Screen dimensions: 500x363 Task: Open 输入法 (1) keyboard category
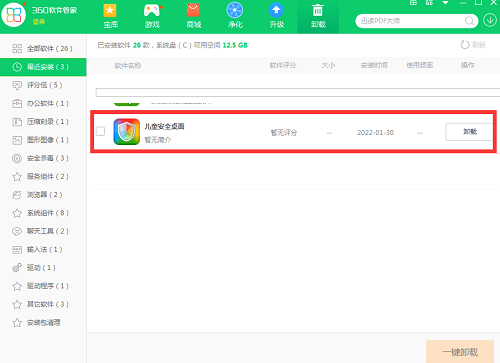(43, 249)
